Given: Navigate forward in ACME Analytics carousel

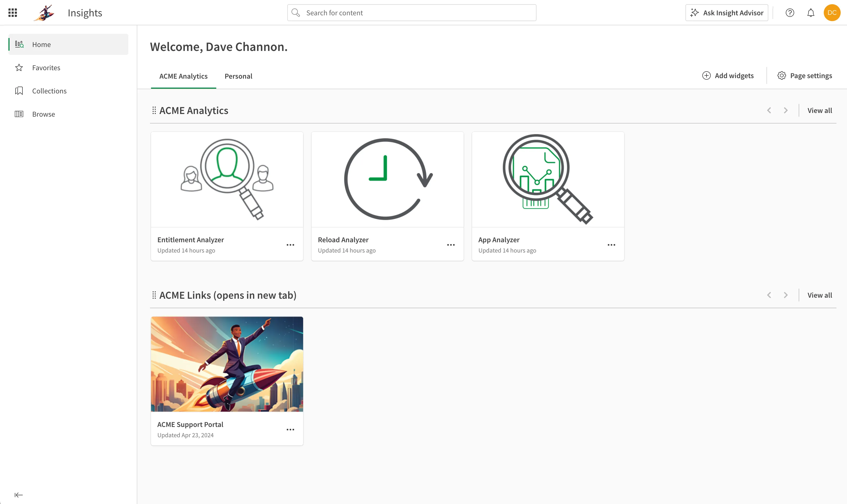Looking at the screenshot, I should [x=785, y=110].
